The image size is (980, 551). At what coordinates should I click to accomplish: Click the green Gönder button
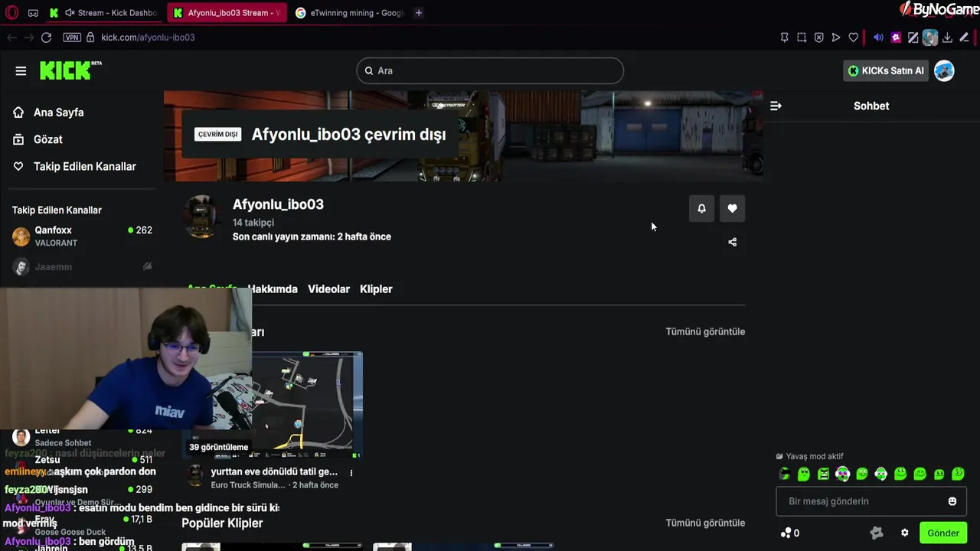click(943, 533)
